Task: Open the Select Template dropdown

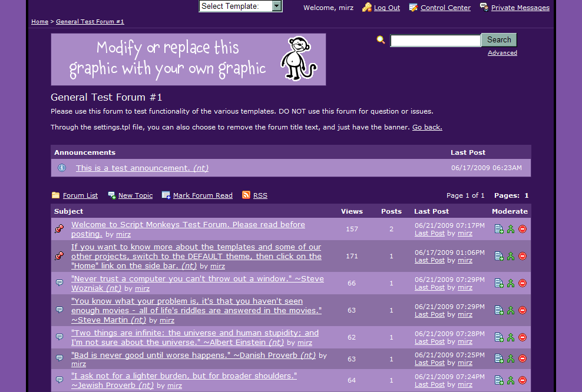Action: [x=240, y=6]
